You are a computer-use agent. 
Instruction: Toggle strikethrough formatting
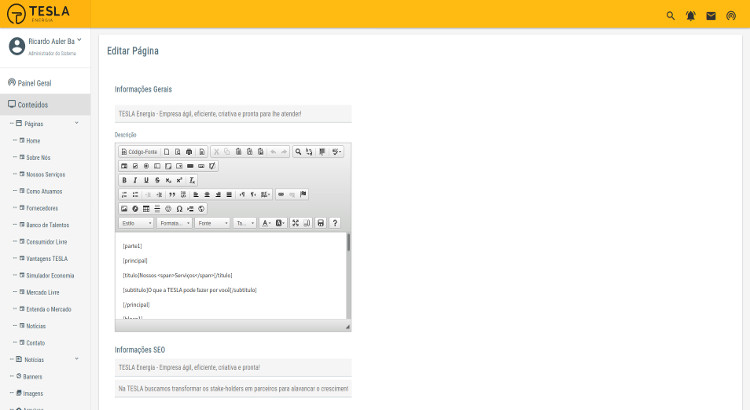[157, 180]
